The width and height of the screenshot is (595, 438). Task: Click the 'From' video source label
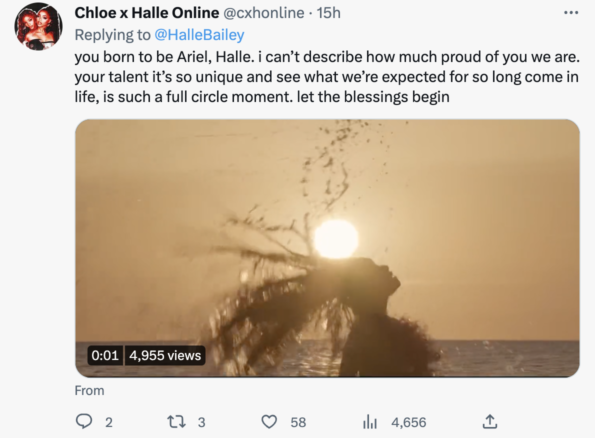(89, 390)
